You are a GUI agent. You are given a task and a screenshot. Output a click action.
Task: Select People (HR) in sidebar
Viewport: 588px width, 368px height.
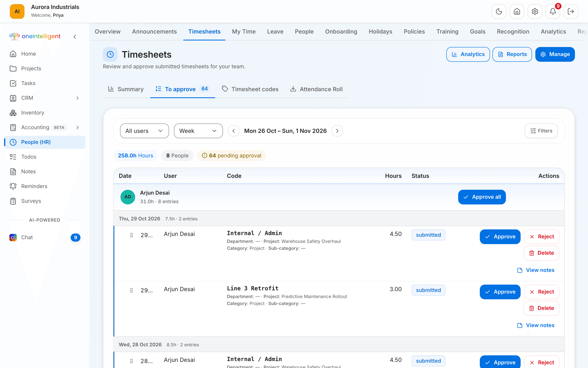45,142
